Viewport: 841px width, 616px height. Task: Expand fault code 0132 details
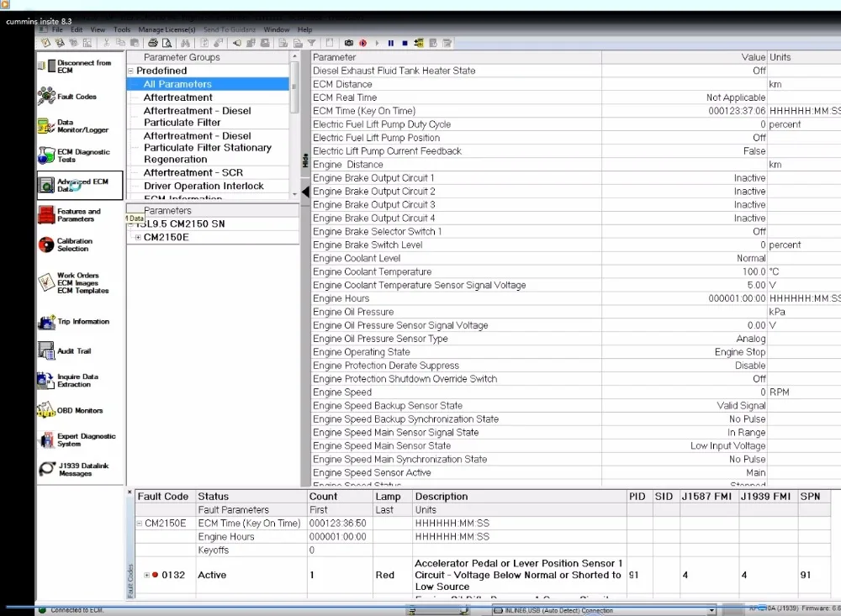(146, 575)
